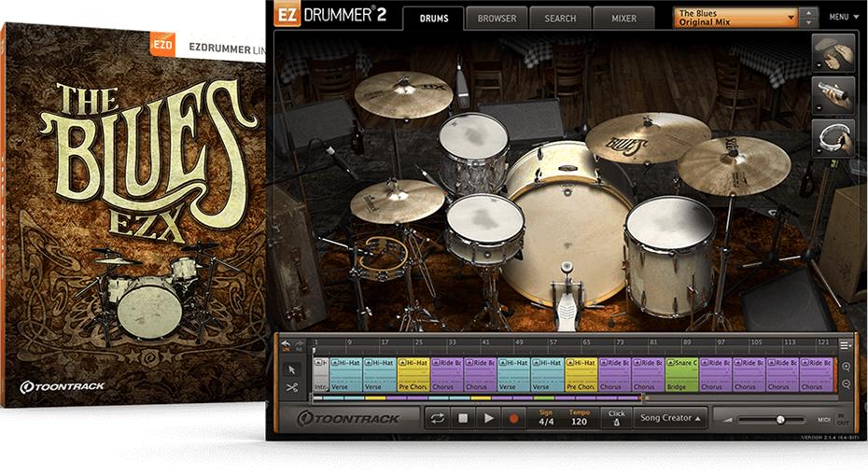Click the undo arrow icon
Screen dimensions: 868x474
[x=287, y=344]
